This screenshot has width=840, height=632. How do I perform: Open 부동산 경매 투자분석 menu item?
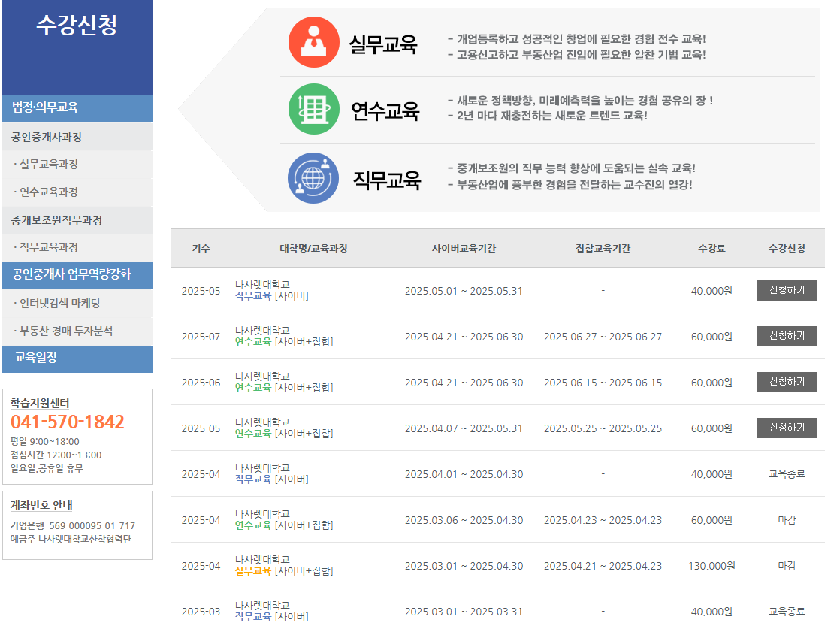pyautogui.click(x=66, y=331)
